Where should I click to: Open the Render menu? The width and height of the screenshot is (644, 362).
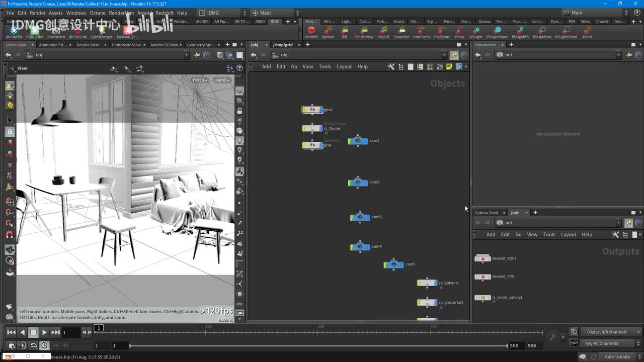point(37,13)
